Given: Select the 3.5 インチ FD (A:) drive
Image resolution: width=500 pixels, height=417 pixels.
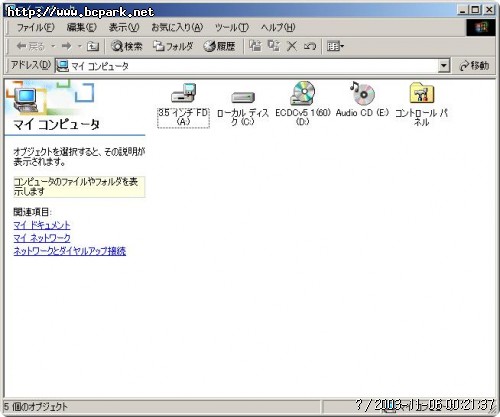Looking at the screenshot, I should tap(183, 105).
